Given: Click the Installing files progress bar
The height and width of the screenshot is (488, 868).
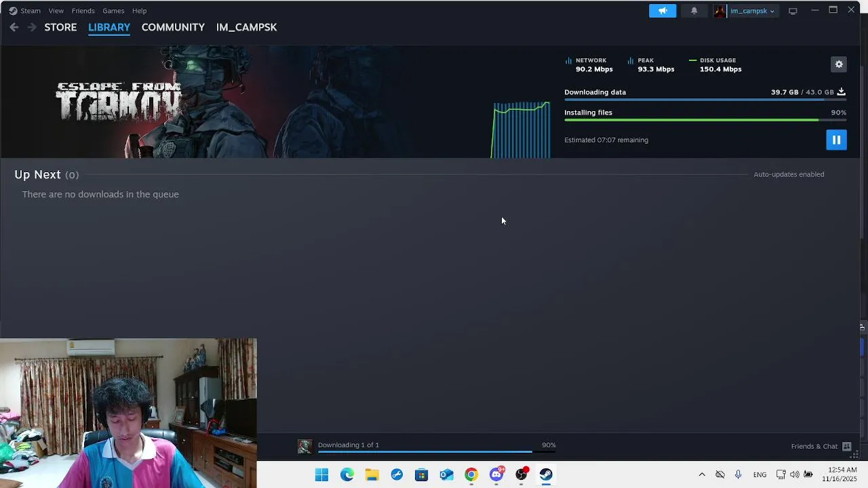Looking at the screenshot, I should [705, 120].
